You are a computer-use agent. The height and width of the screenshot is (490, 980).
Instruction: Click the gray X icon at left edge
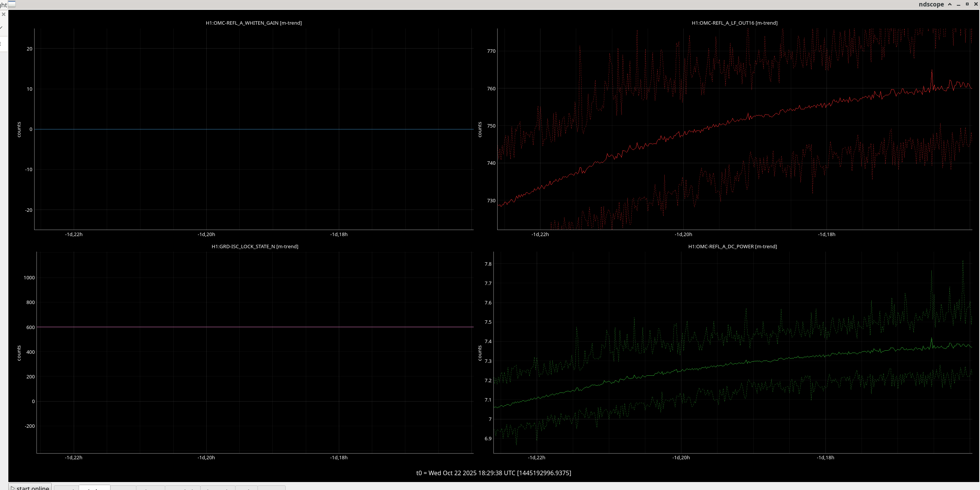point(3,14)
